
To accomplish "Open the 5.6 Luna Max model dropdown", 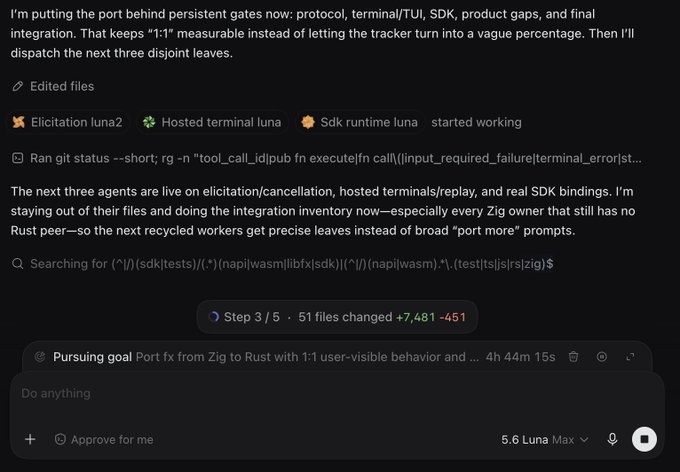I will (x=545, y=439).
